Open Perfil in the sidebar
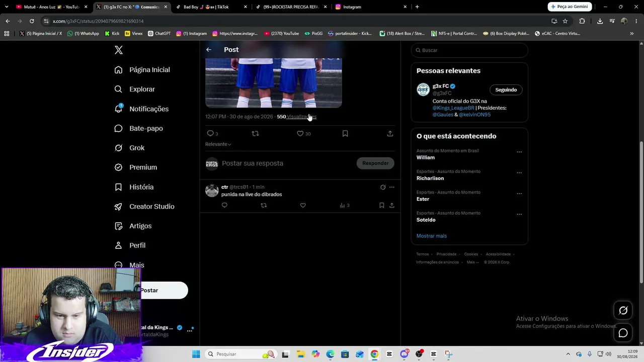This screenshot has width=644, height=362. (130, 245)
